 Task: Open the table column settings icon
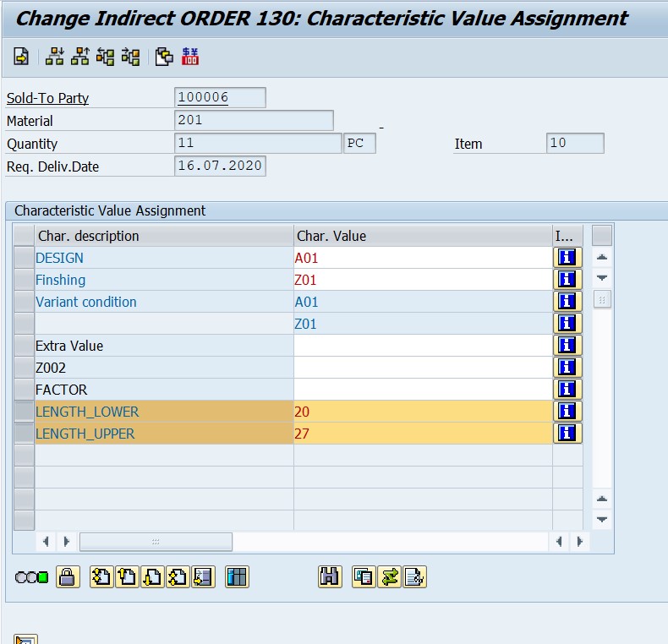[x=237, y=577]
